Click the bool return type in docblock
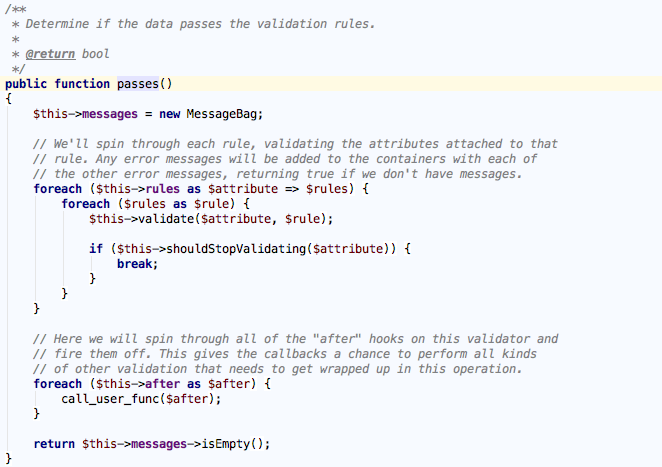Viewport: 662px width, 467px height. click(x=96, y=52)
